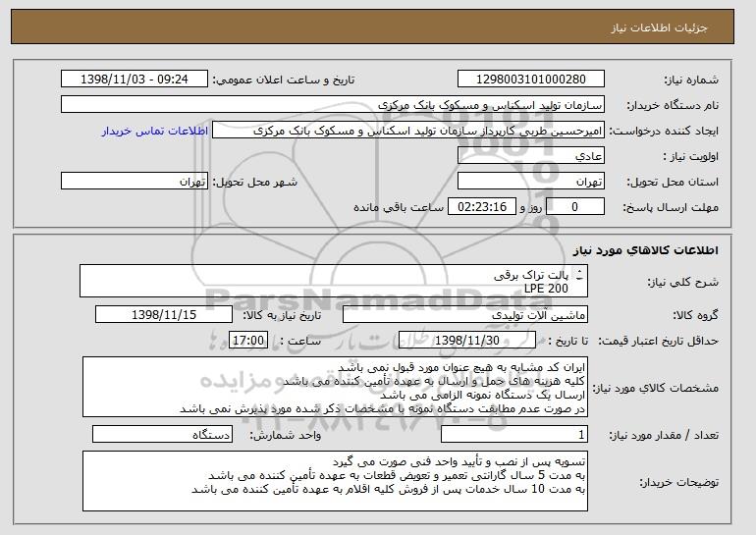
Task: Click the section title اطلاعات کالاهای مورد نیاز
Action: (x=646, y=250)
